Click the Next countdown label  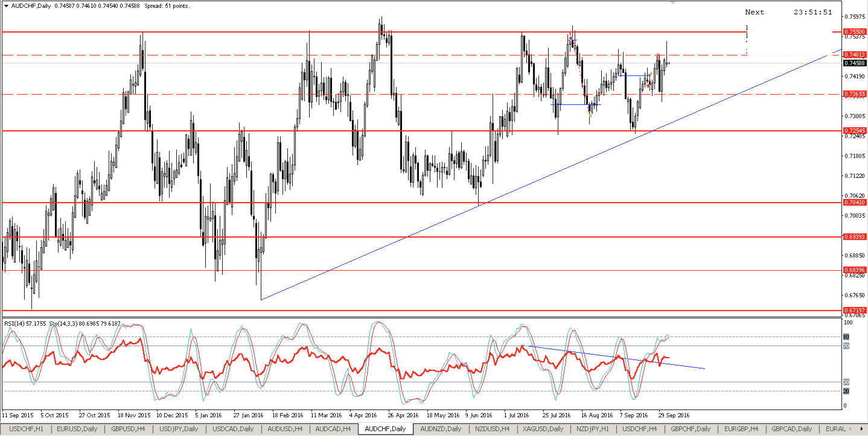(755, 12)
